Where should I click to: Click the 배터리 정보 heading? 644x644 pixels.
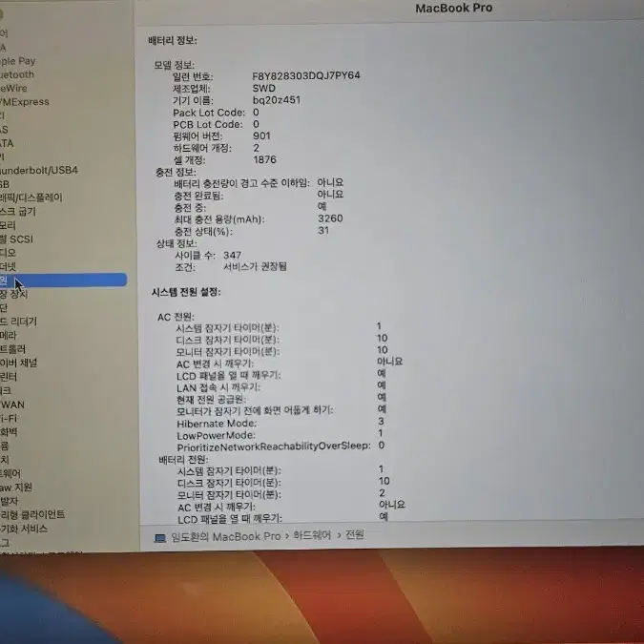173,41
